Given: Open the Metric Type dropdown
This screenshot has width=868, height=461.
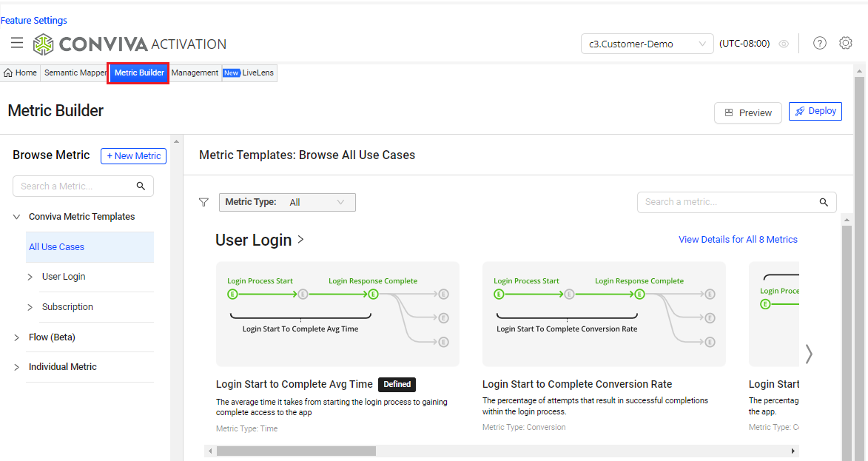Looking at the screenshot, I should [287, 202].
